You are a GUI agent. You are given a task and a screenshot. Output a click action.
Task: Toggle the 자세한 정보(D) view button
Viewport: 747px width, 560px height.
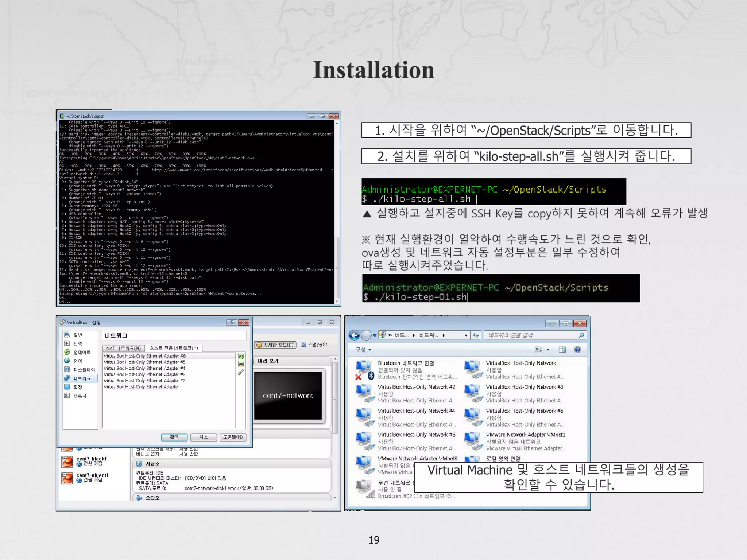tap(275, 345)
